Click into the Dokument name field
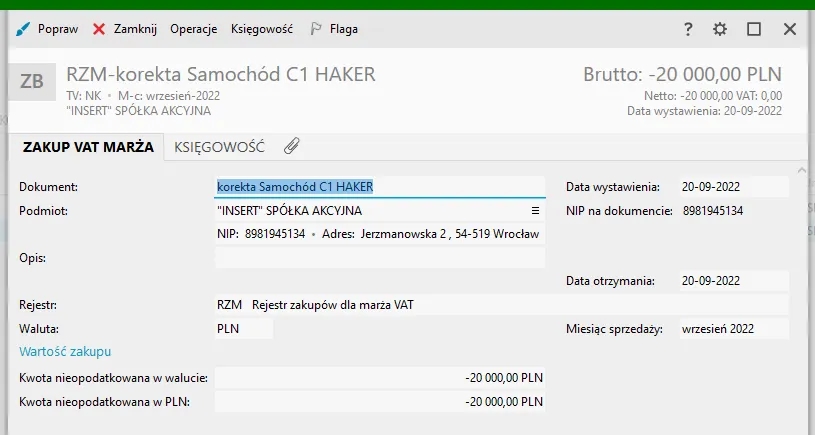The height and width of the screenshot is (435, 815). 380,187
